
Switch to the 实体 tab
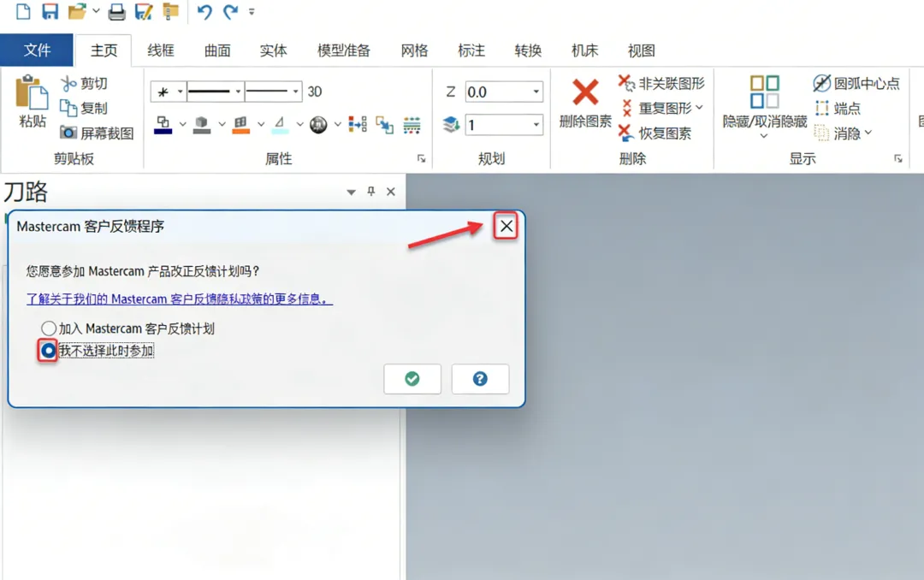tap(274, 50)
